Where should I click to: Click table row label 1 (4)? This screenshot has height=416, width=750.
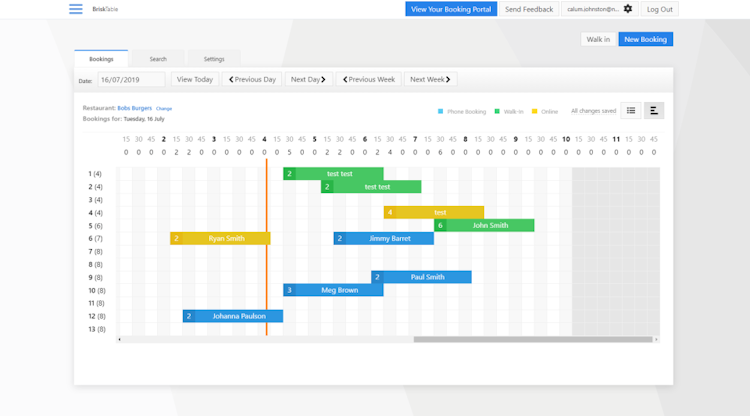point(95,174)
